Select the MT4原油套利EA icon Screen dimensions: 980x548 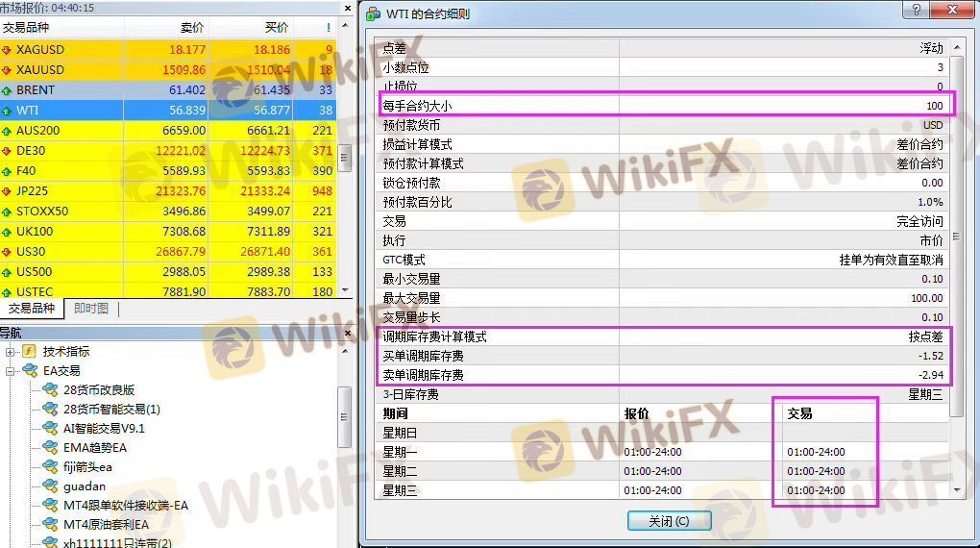(x=50, y=524)
